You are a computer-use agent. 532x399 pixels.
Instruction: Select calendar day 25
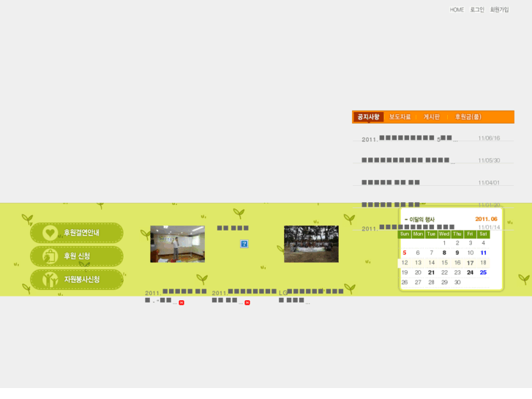(x=484, y=272)
